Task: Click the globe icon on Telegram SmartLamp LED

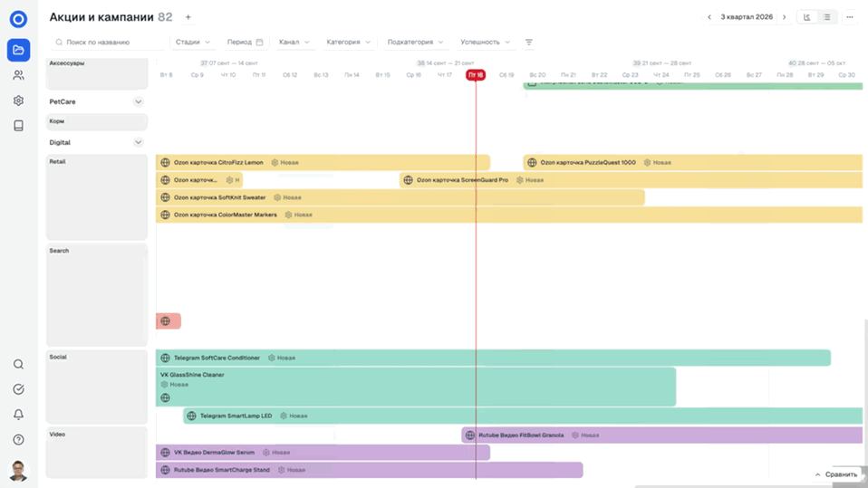Action: [x=191, y=416]
